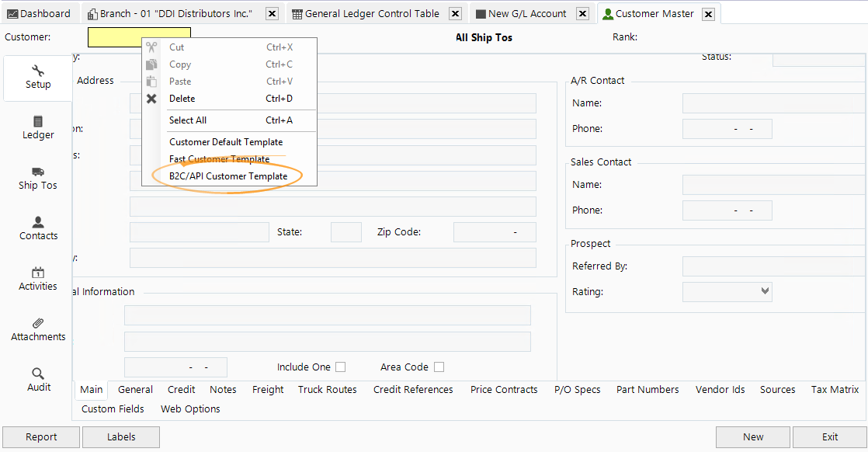The image size is (868, 452).
Task: Open the Activities calendar icon
Action: pos(37,276)
